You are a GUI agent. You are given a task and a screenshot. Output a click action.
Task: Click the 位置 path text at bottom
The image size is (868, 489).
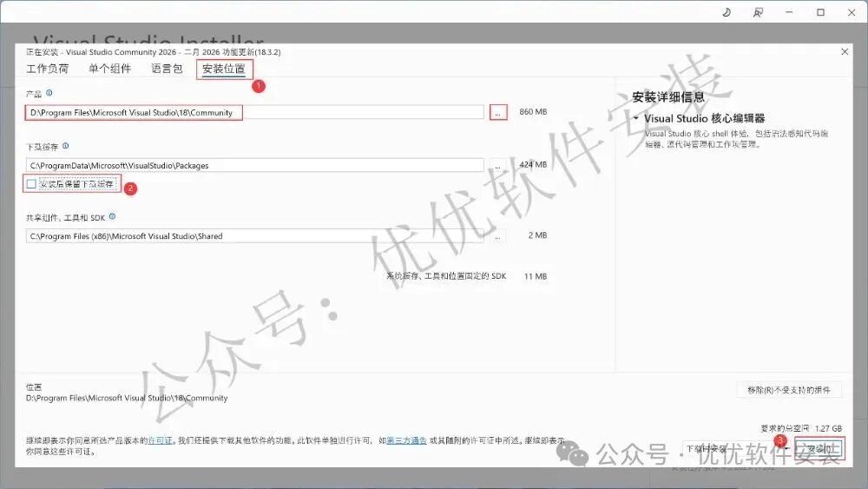click(x=127, y=398)
